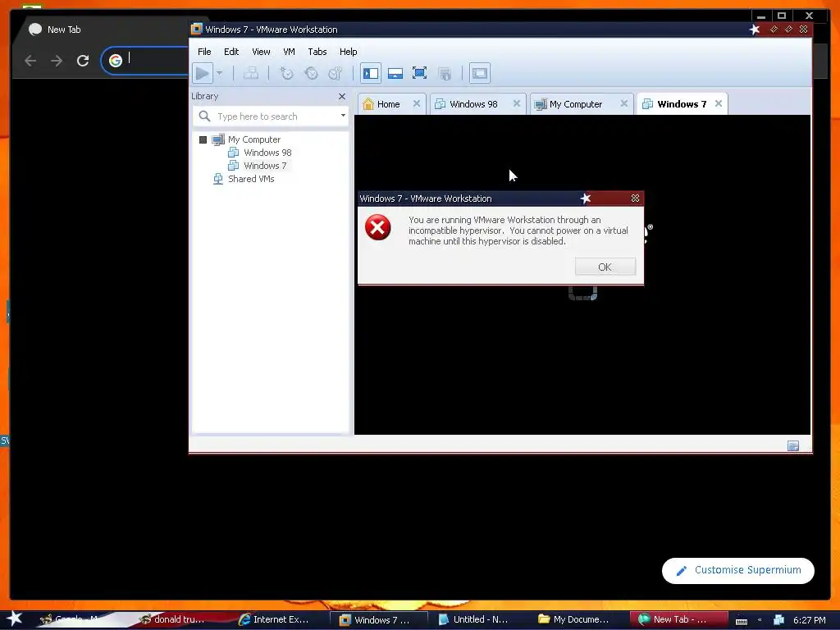Open the File menu
Image resolution: width=840 pixels, height=630 pixels.
(x=204, y=52)
